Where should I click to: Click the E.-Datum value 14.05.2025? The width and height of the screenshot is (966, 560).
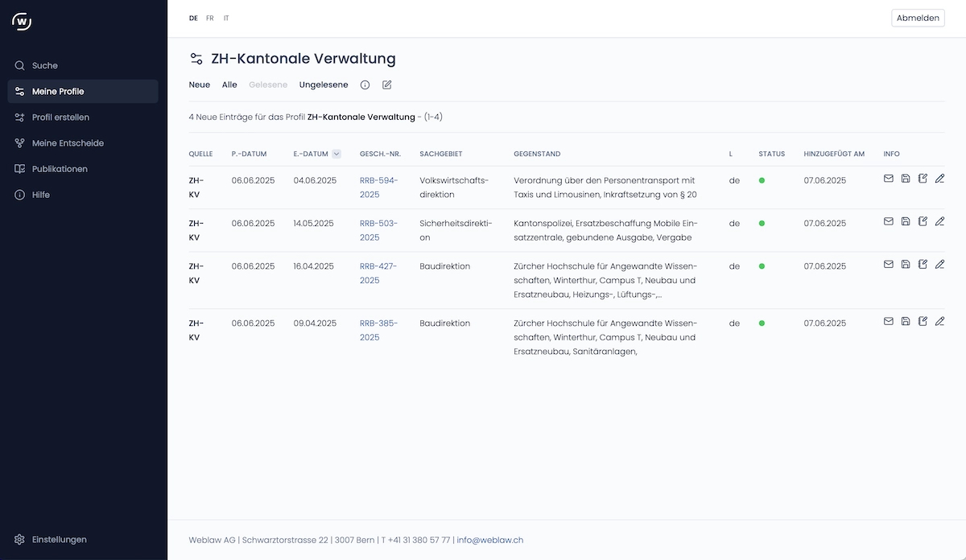(315, 223)
